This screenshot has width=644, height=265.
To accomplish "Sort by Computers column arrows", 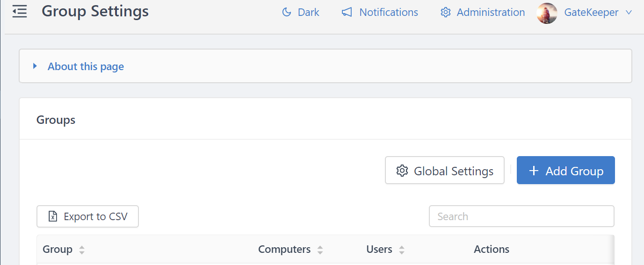I will [320, 250].
